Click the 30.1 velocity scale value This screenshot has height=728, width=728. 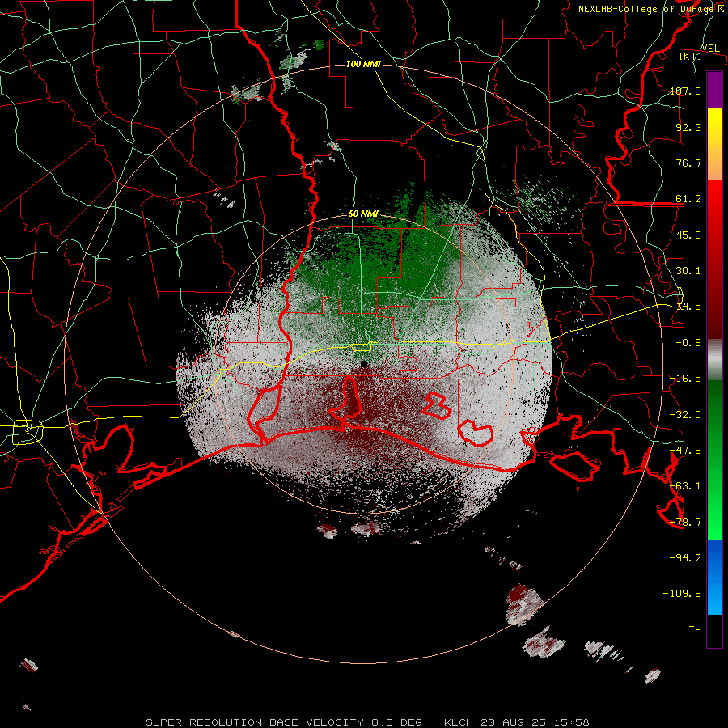click(688, 271)
